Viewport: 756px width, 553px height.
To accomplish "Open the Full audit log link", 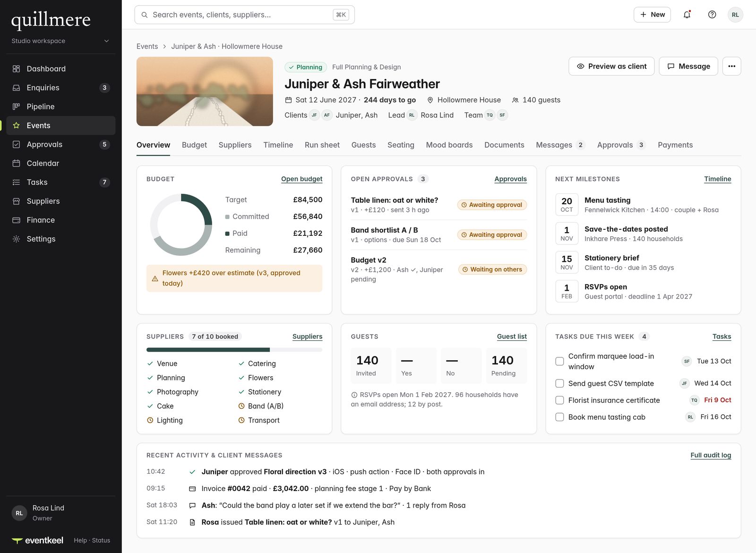I will (711, 455).
